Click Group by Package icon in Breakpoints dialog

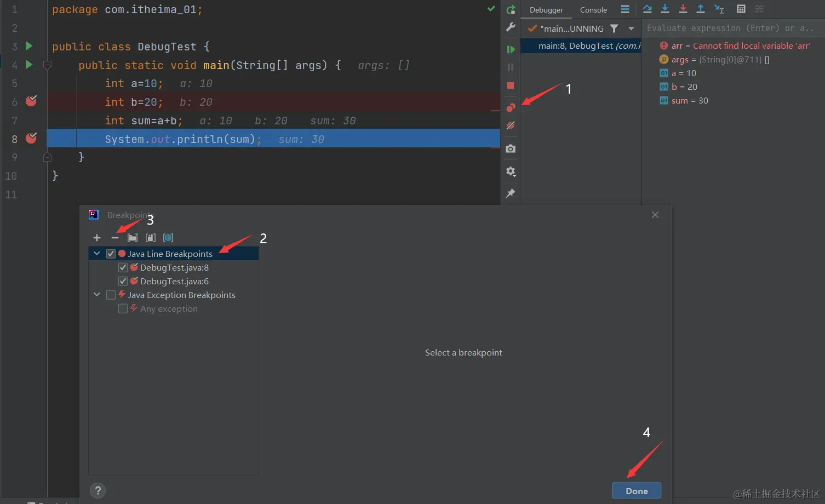133,238
